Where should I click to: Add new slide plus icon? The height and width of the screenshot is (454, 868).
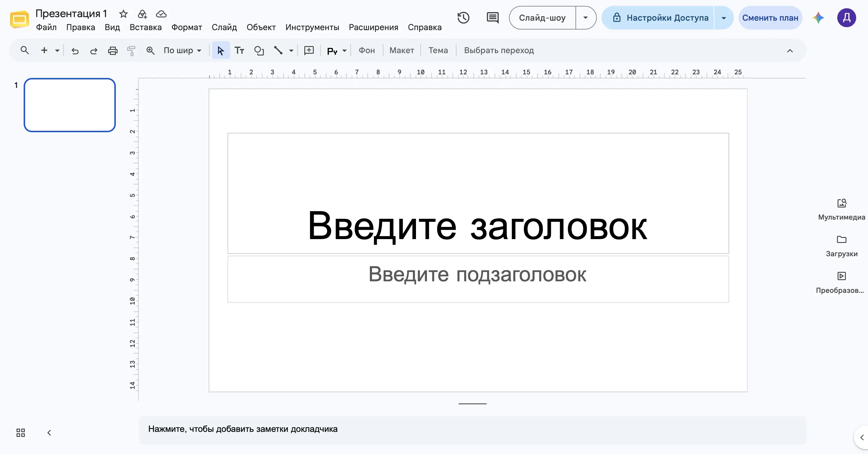tap(44, 50)
